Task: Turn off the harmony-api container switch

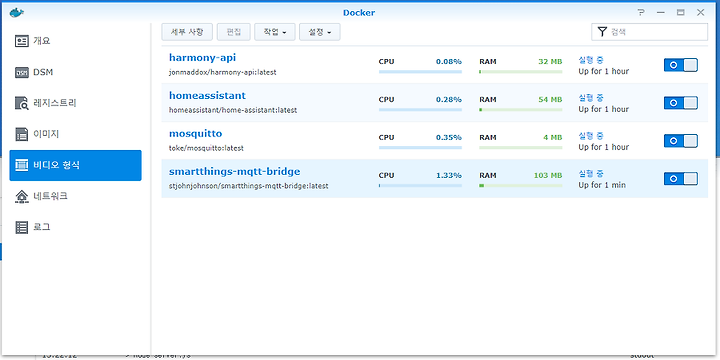Action: click(x=681, y=65)
